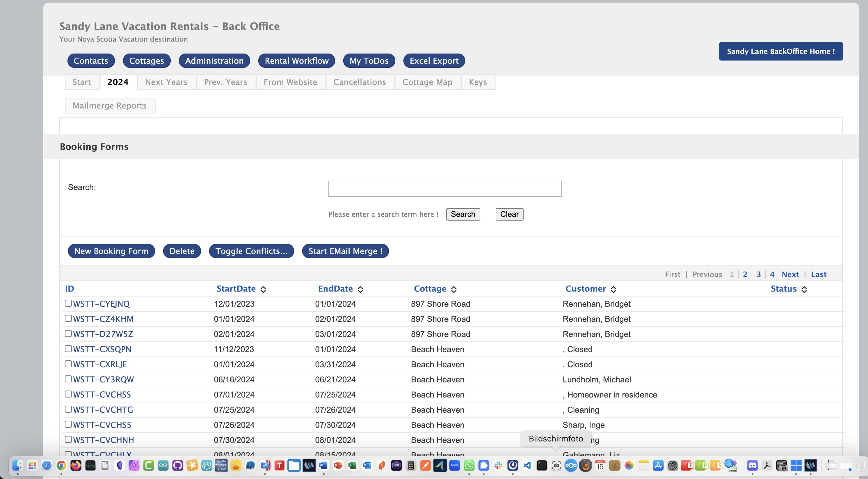
Task: Open Launchpad from the dock
Action: point(32,466)
